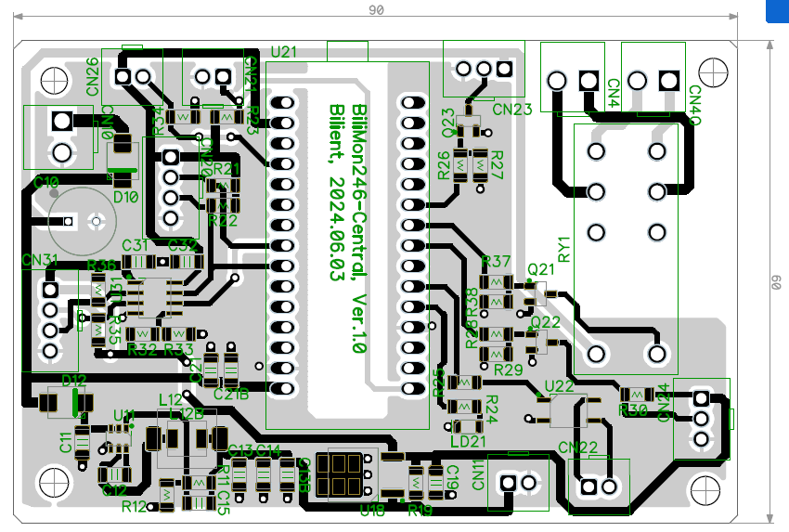Select the D12 diode label
Screen dimensions: 789x532
tap(74, 381)
